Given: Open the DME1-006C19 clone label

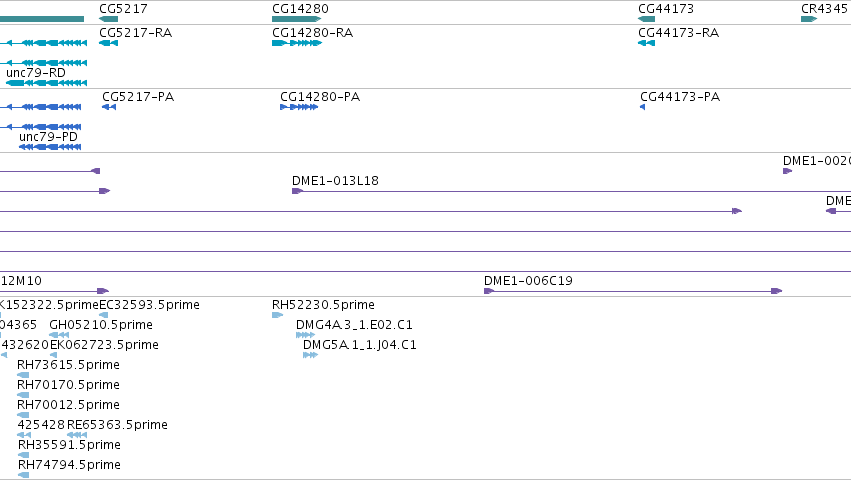Looking at the screenshot, I should coord(528,281).
